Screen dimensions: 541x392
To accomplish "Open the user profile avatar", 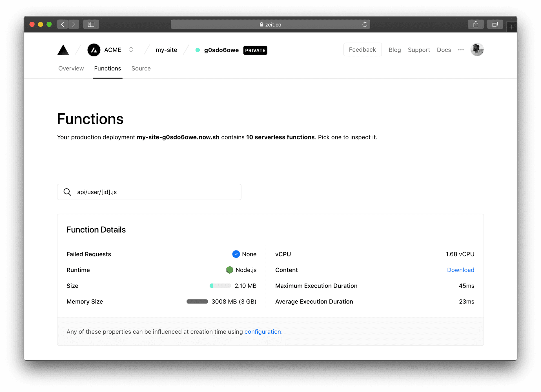I will tap(477, 50).
